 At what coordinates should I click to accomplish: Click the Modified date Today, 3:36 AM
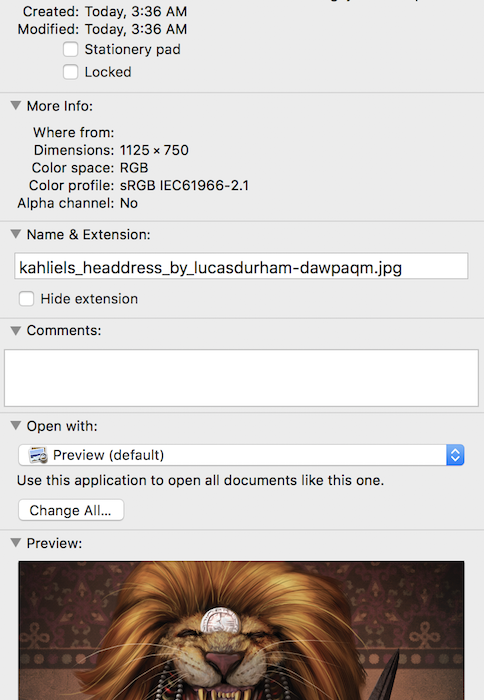136,29
